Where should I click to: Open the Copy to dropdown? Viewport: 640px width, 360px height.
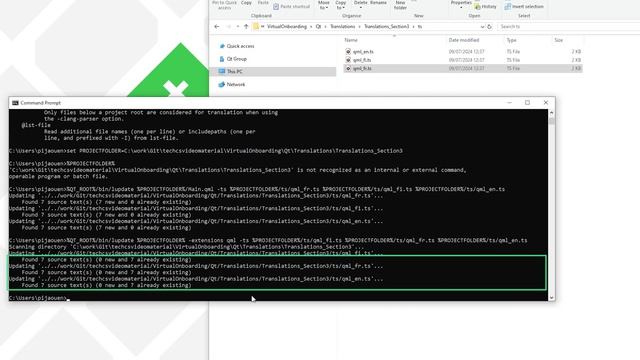click(x=341, y=5)
